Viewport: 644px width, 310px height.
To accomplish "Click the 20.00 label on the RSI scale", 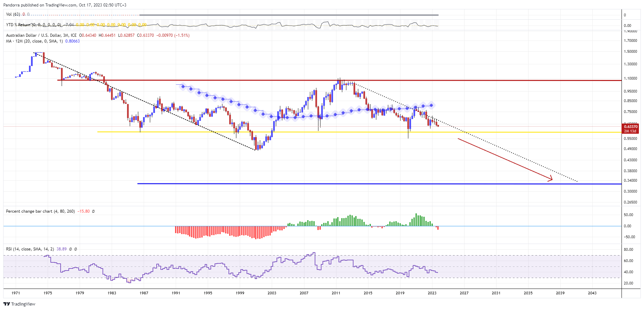I will (629, 283).
